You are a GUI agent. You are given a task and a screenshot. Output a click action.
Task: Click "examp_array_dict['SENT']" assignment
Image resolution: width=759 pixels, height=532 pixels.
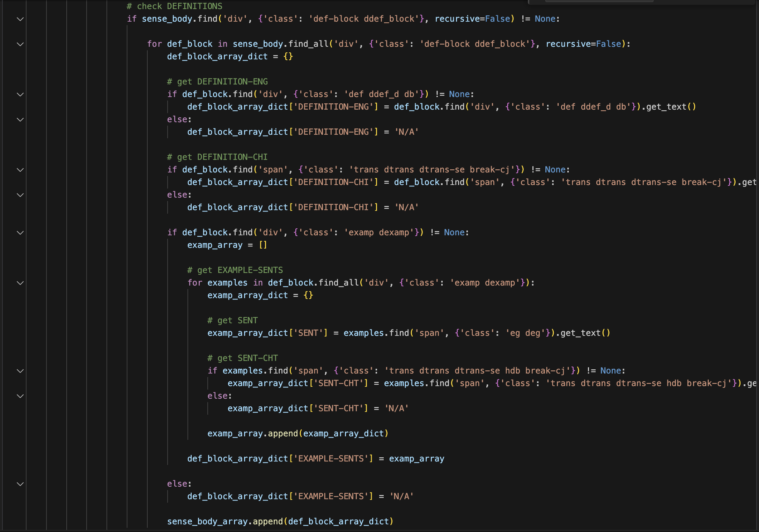[409, 333]
